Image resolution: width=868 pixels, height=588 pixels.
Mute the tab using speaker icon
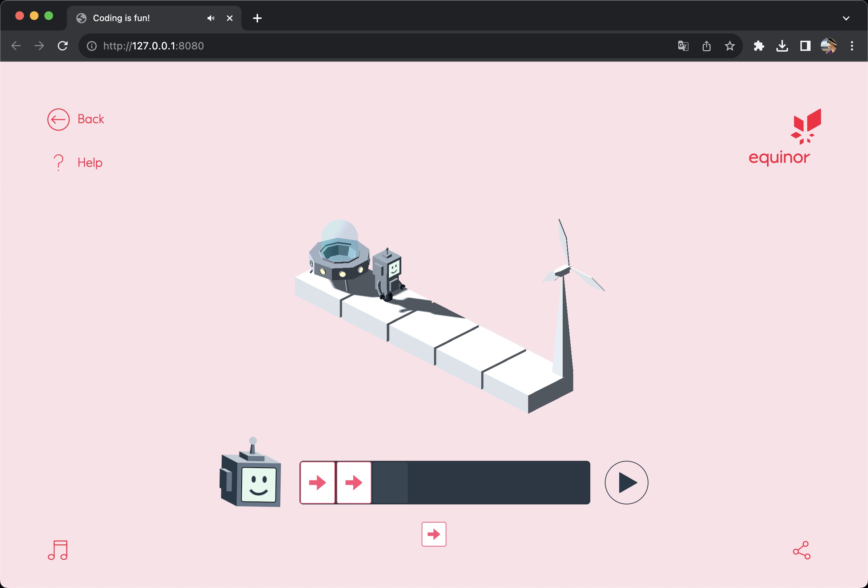tap(211, 18)
